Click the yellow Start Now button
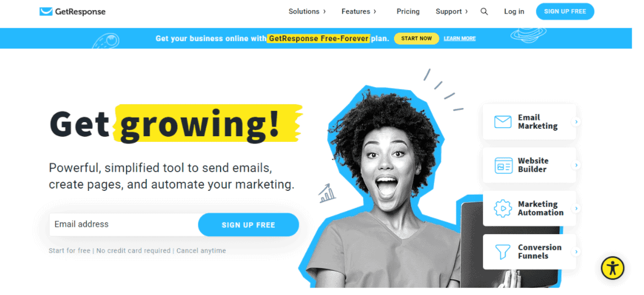Viewport: 644px width, 295px height. click(417, 39)
